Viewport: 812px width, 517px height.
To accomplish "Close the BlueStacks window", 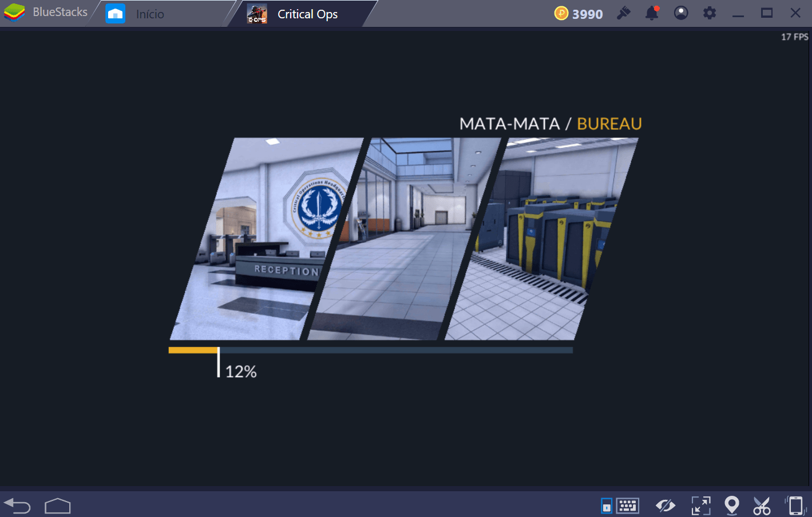I will point(795,13).
